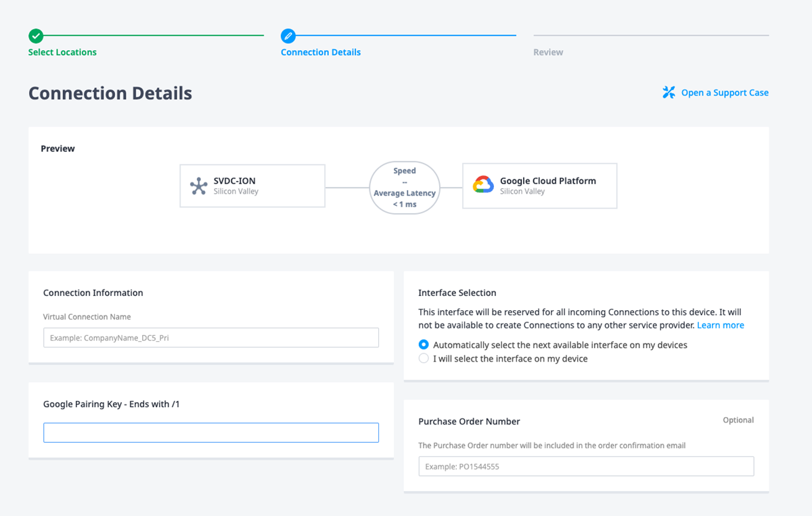Image resolution: width=812 pixels, height=516 pixels.
Task: Open the Connection Details step
Action: click(321, 52)
